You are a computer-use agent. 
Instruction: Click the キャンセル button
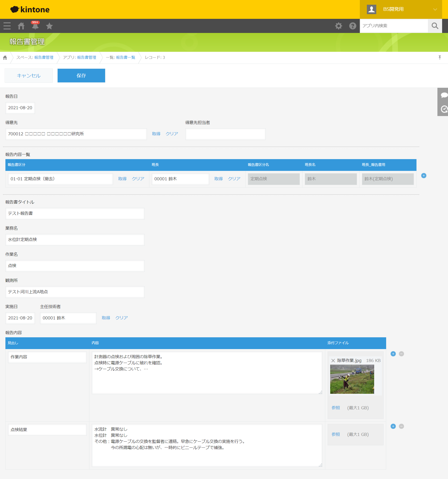[29, 76]
